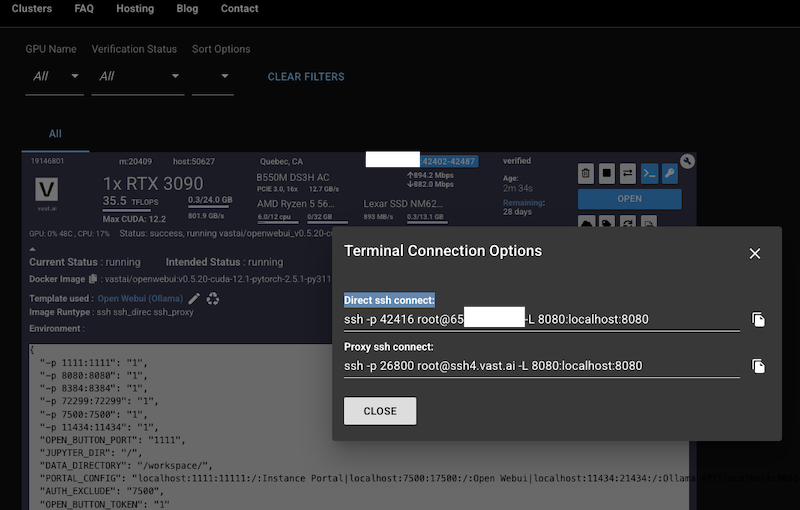This screenshot has height=510, width=800.
Task: Click the "894.2 Mbps" upload speed
Action: click(430, 175)
